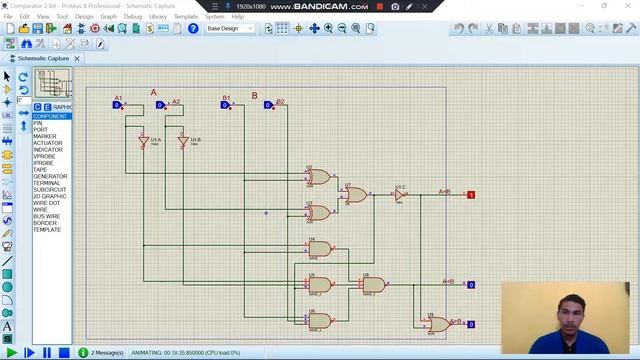The image size is (640, 360).
Task: Open the Bill of Materials icon
Action: point(150,29)
